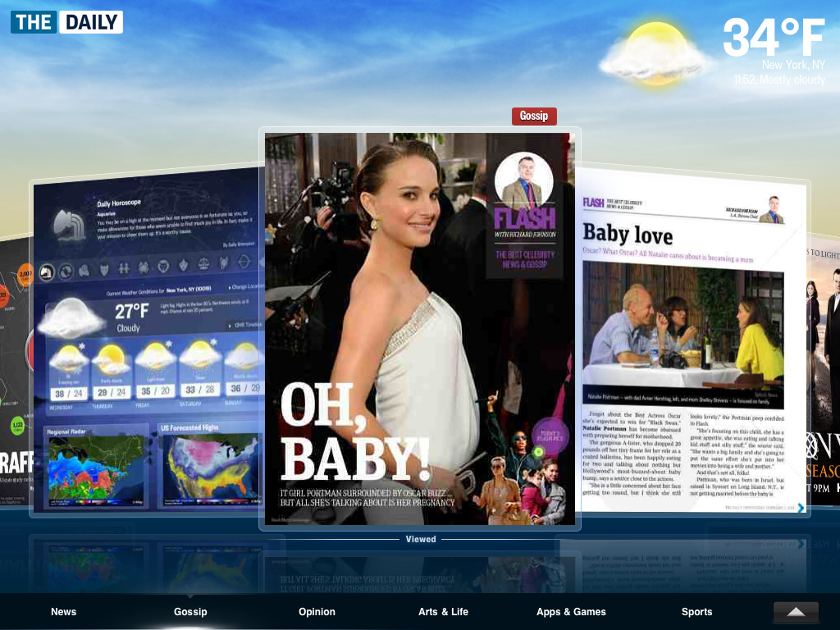Tap the Viewed label under cover
This screenshot has width=840, height=630.
(x=421, y=540)
